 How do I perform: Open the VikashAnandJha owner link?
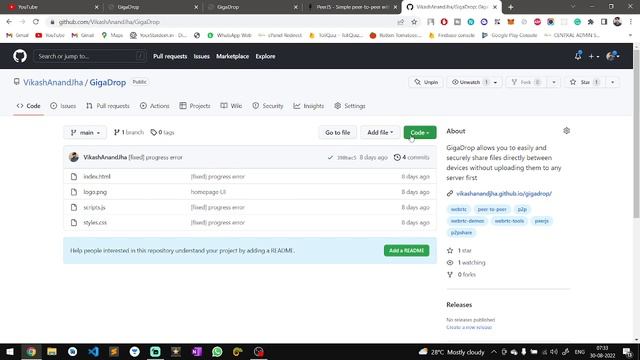(x=53, y=82)
